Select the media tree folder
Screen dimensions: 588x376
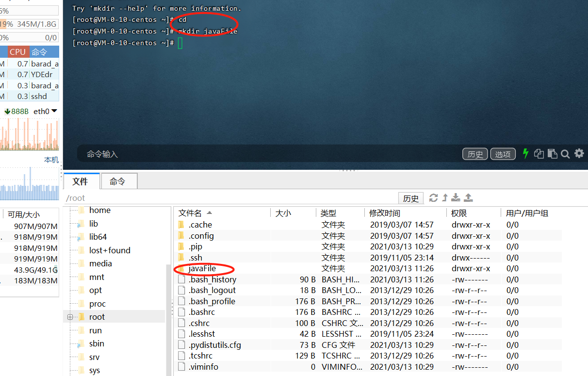click(x=100, y=263)
